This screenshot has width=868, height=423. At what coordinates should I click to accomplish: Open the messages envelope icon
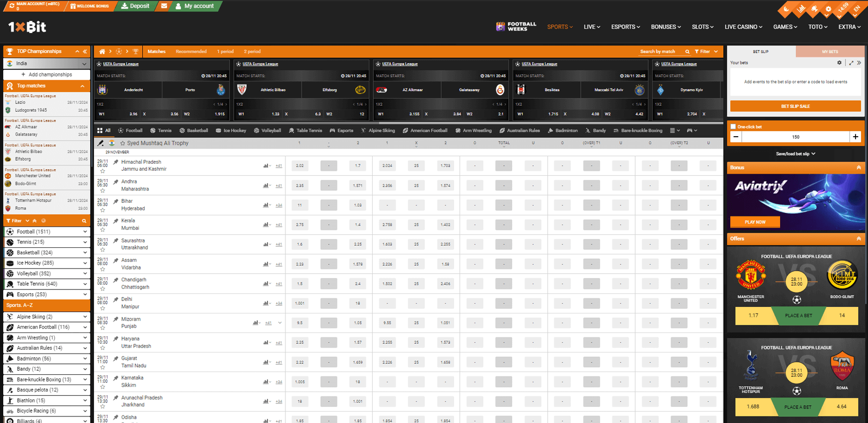coord(164,6)
